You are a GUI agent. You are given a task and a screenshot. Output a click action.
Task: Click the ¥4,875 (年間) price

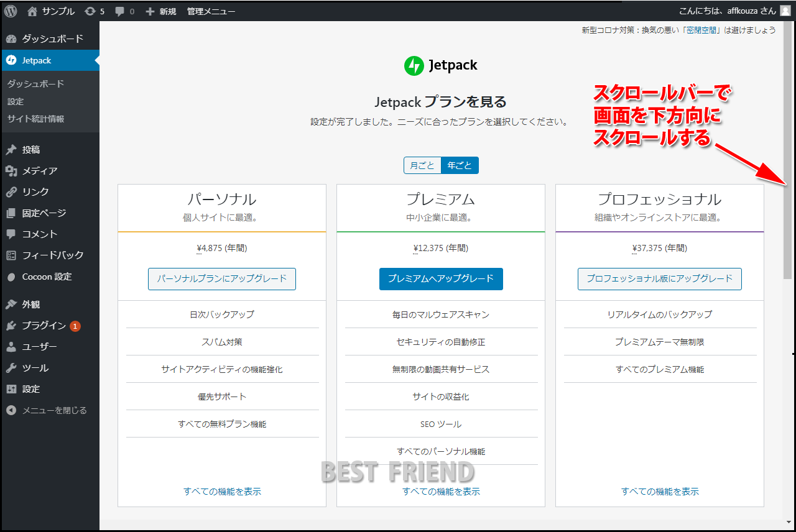(x=222, y=248)
